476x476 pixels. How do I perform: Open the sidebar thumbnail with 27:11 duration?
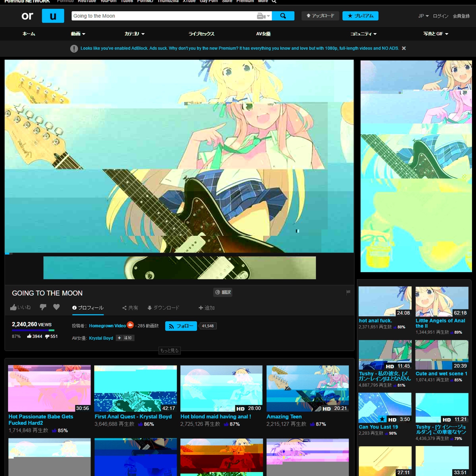pyautogui.click(x=385, y=461)
